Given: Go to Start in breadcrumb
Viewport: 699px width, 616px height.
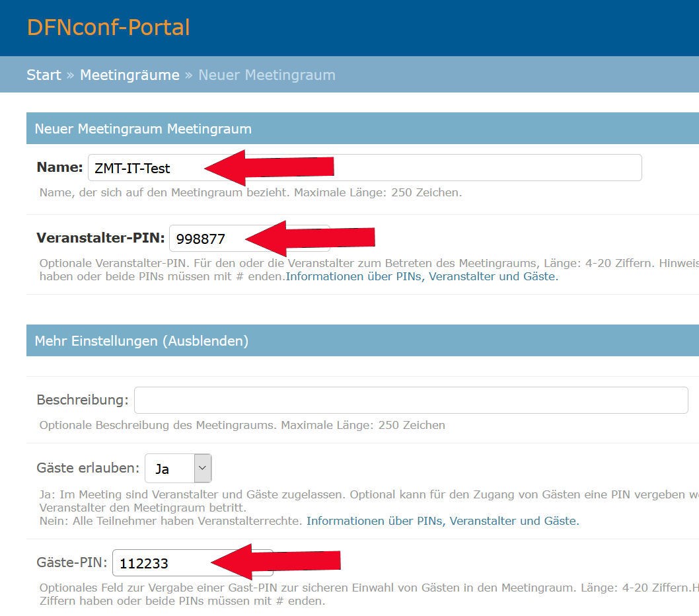Looking at the screenshot, I should [44, 75].
